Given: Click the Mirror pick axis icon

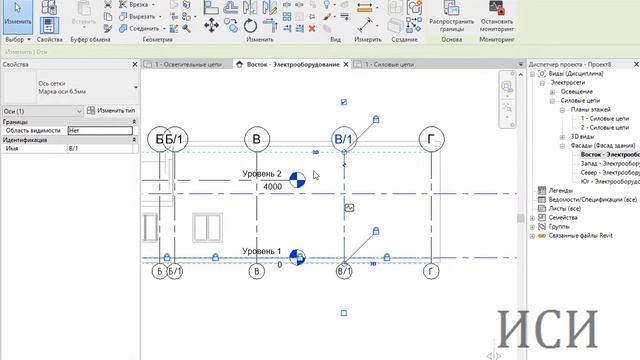Looking at the screenshot, I should tap(250, 7).
